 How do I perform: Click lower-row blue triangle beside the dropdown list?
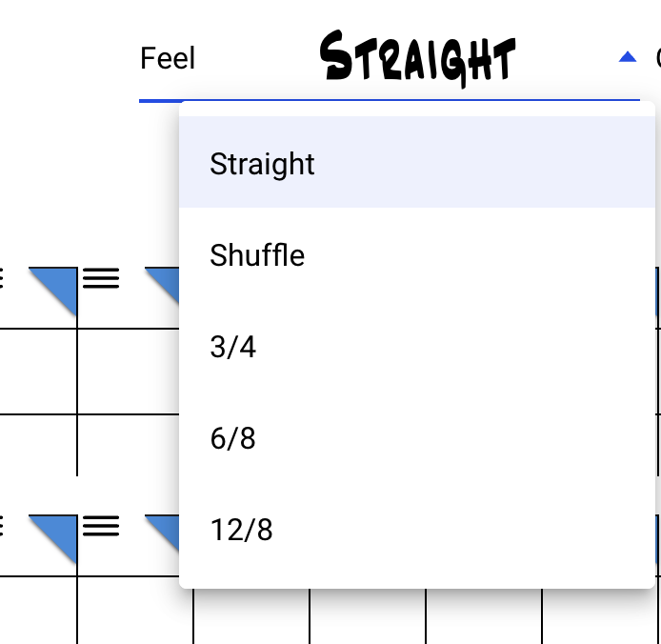click(165, 528)
